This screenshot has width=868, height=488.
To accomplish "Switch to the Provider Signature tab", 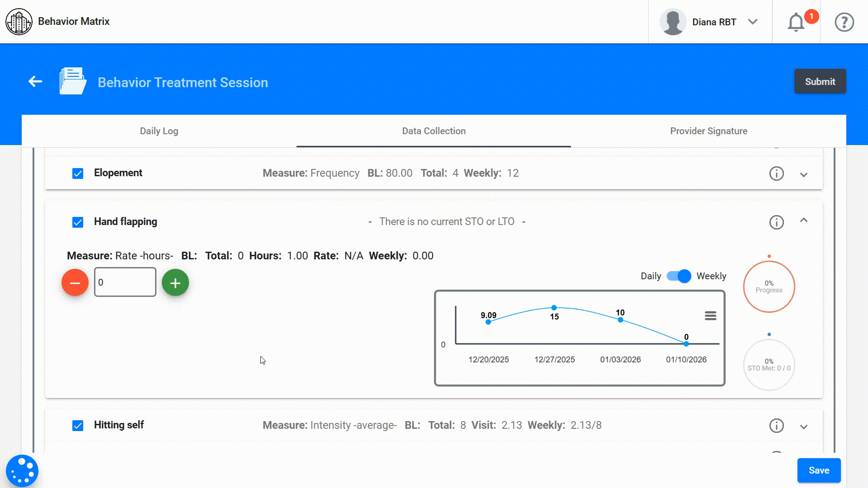I will pyautogui.click(x=708, y=131).
